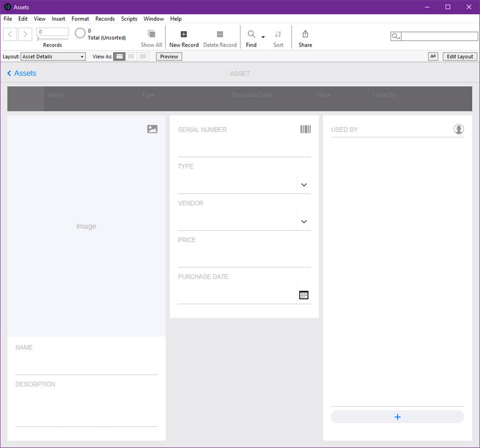The height and width of the screenshot is (448, 480).
Task: Open the Purchase Date calendar picker
Action: tap(304, 295)
